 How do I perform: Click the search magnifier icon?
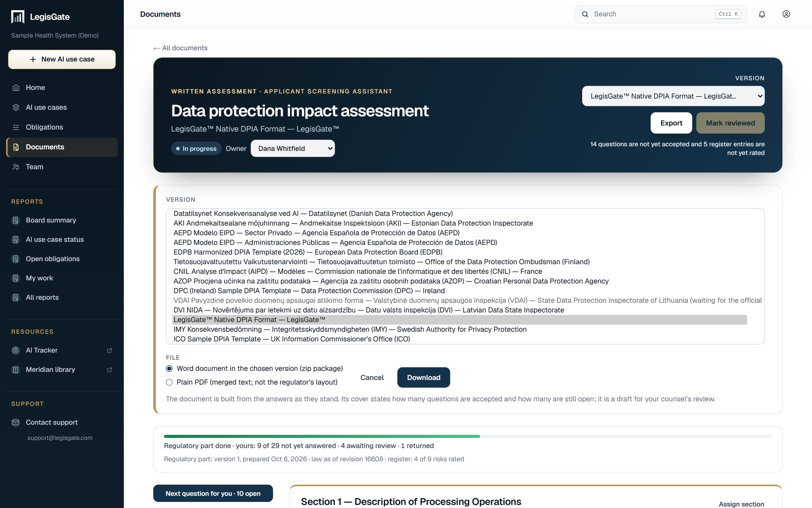click(x=585, y=14)
